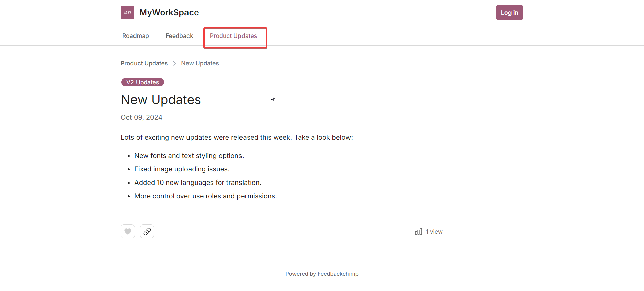Click 'Fixed image uploading issues.' bullet
This screenshot has height=291, width=644.
(x=182, y=169)
